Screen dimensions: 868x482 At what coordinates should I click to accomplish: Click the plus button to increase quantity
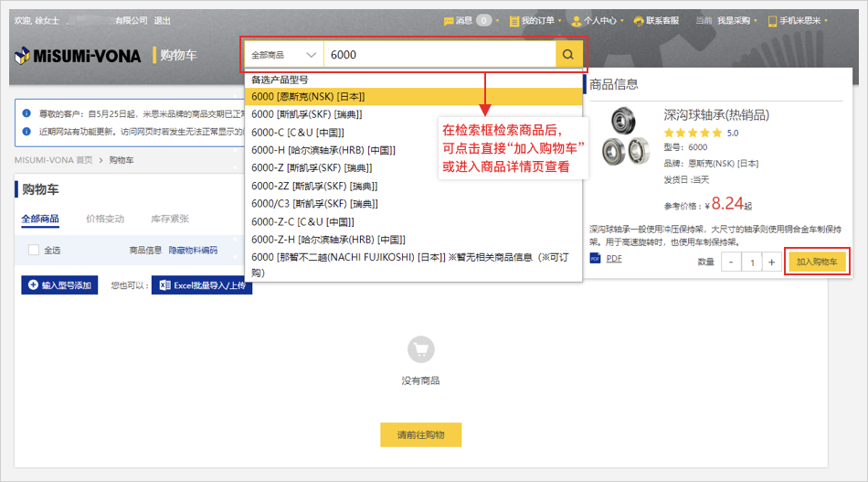(x=772, y=262)
